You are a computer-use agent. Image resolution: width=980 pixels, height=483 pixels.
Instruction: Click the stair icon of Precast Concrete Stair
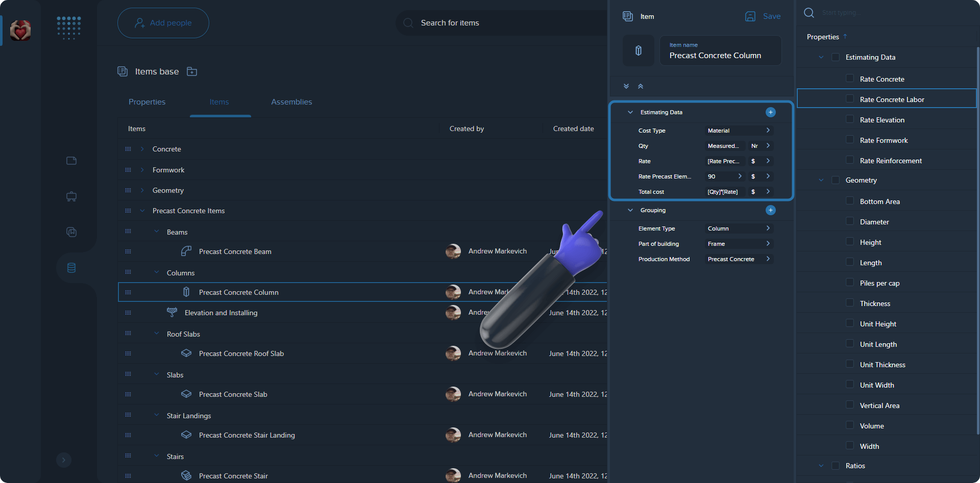(x=186, y=475)
